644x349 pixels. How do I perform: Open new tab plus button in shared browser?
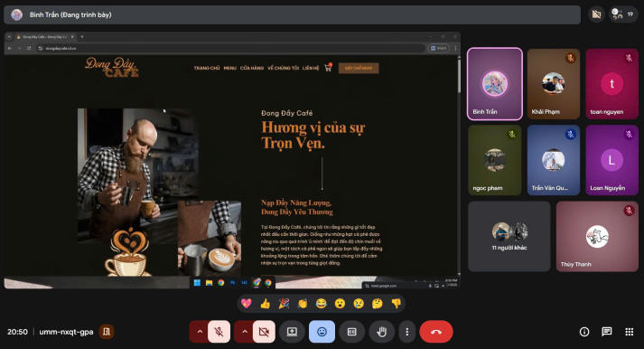tap(82, 37)
